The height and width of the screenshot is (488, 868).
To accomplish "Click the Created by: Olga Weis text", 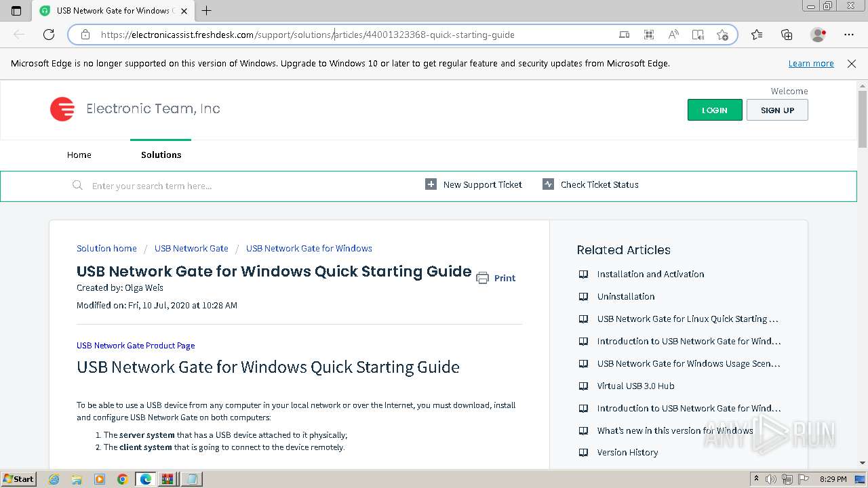I will coord(120,287).
